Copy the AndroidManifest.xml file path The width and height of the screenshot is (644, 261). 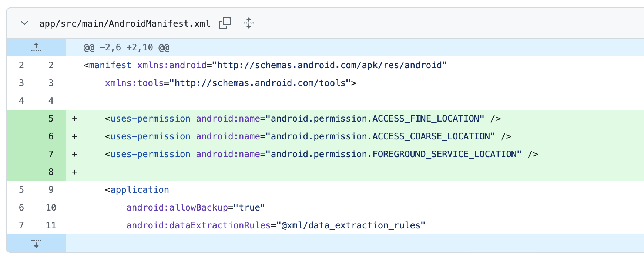click(225, 23)
